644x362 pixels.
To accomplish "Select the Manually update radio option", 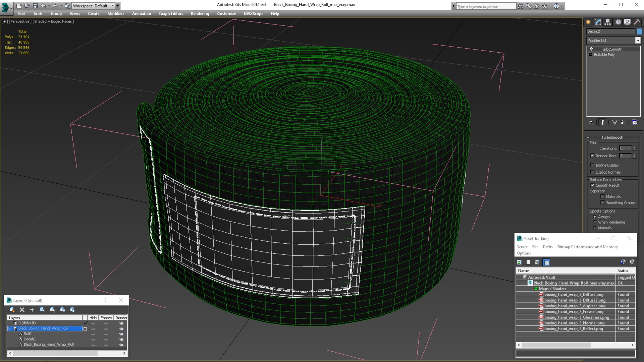I will click(595, 228).
